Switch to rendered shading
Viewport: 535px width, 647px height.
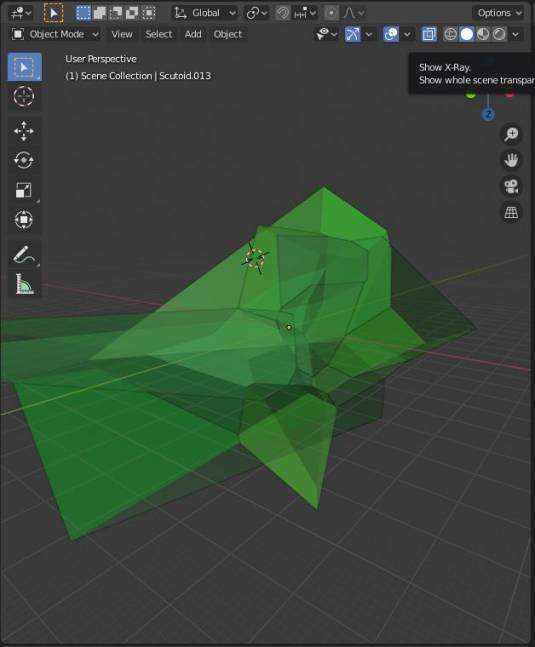[499, 34]
